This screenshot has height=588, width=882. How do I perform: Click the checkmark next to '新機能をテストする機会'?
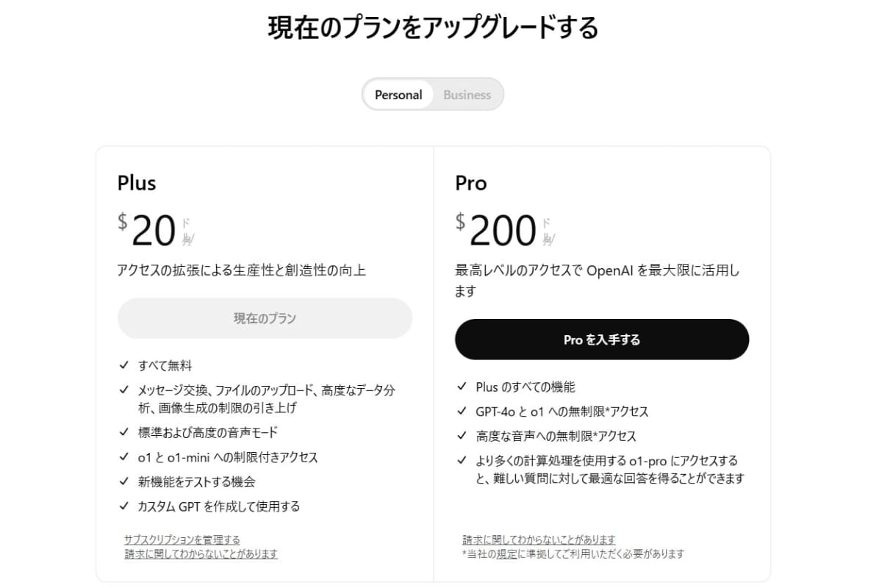[123, 481]
